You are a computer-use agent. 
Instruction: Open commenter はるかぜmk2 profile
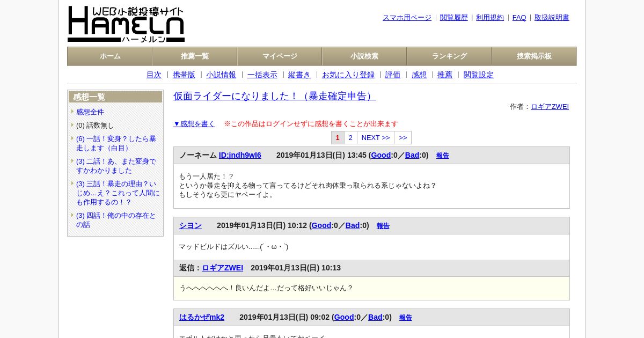pyautogui.click(x=202, y=318)
